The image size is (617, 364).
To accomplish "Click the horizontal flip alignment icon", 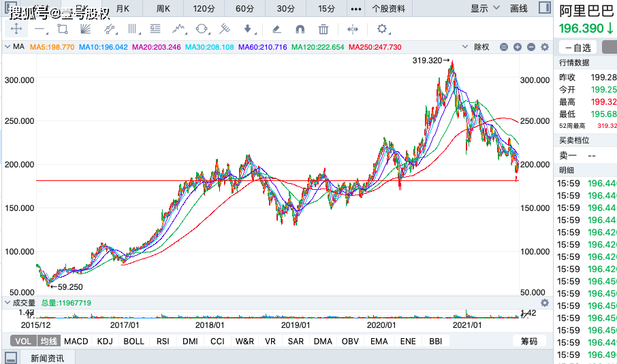I will [x=353, y=29].
